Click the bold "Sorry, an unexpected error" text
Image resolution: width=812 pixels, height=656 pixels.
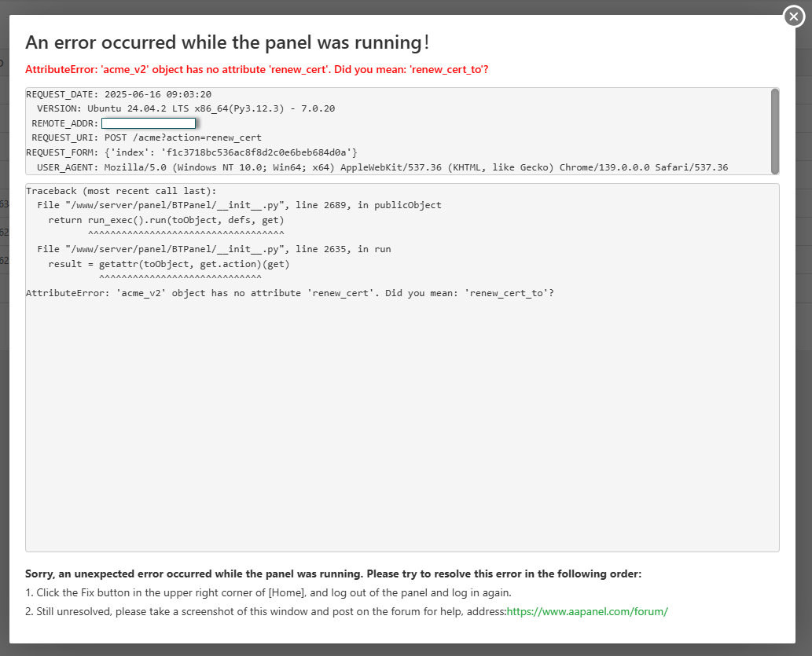333,574
